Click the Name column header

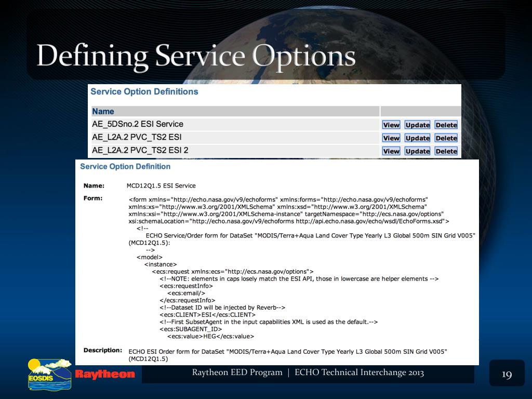coord(235,111)
